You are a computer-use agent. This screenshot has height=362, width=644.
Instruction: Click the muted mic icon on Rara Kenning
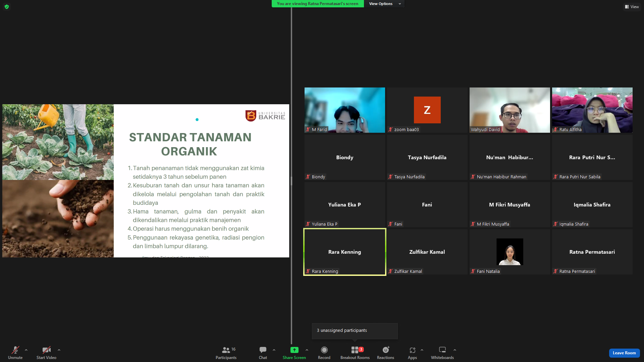tap(308, 271)
